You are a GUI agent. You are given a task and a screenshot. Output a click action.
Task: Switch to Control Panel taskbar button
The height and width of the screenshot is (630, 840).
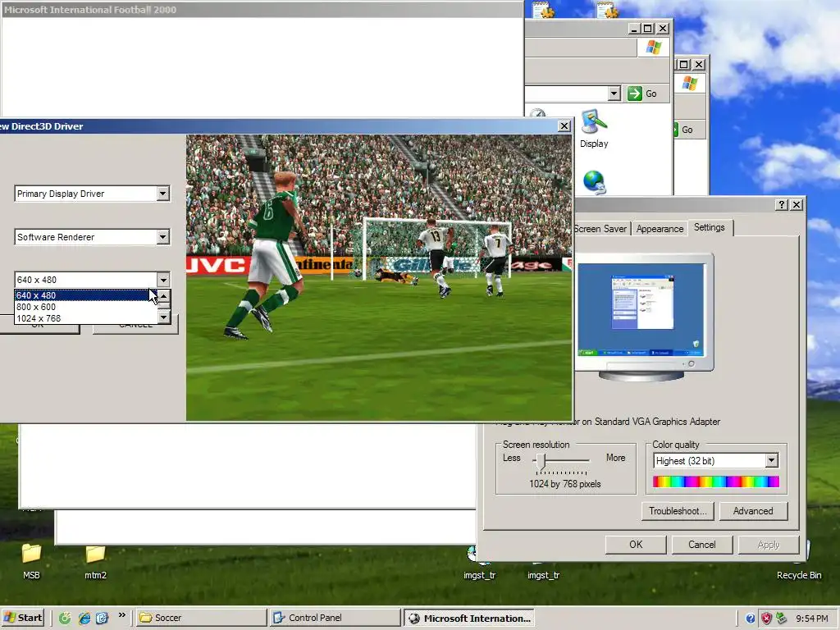pyautogui.click(x=335, y=618)
